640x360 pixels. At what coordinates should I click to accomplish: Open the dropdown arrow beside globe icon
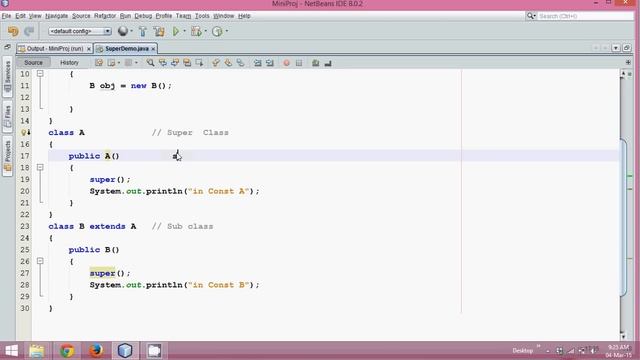(x=131, y=31)
